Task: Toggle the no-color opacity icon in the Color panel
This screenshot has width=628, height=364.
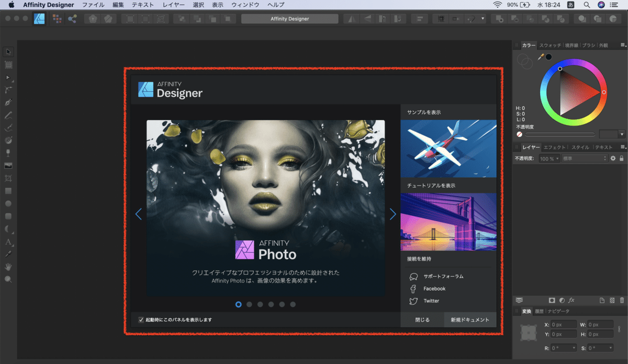Action: [x=519, y=134]
